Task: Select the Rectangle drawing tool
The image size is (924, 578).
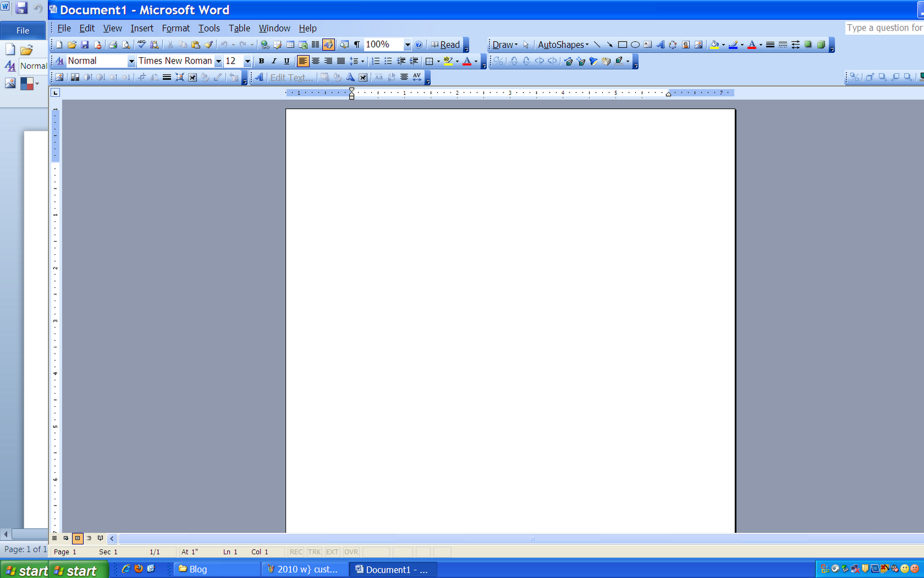Action: 622,45
